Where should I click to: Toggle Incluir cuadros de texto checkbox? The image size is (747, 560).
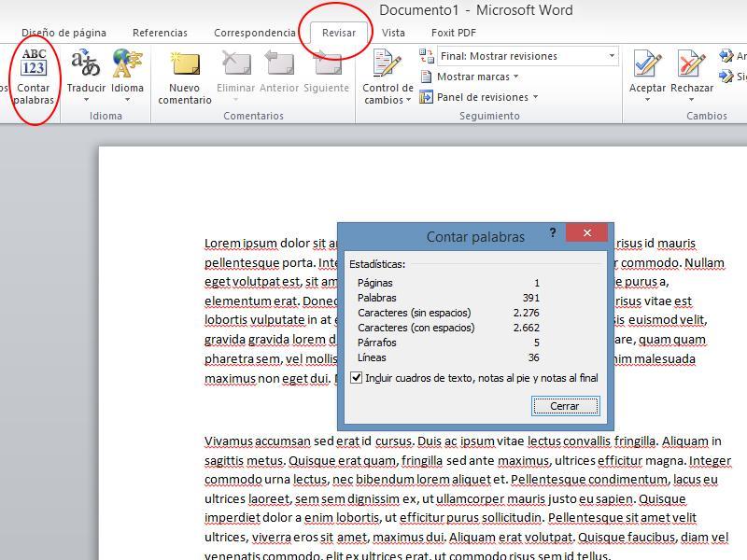point(356,378)
